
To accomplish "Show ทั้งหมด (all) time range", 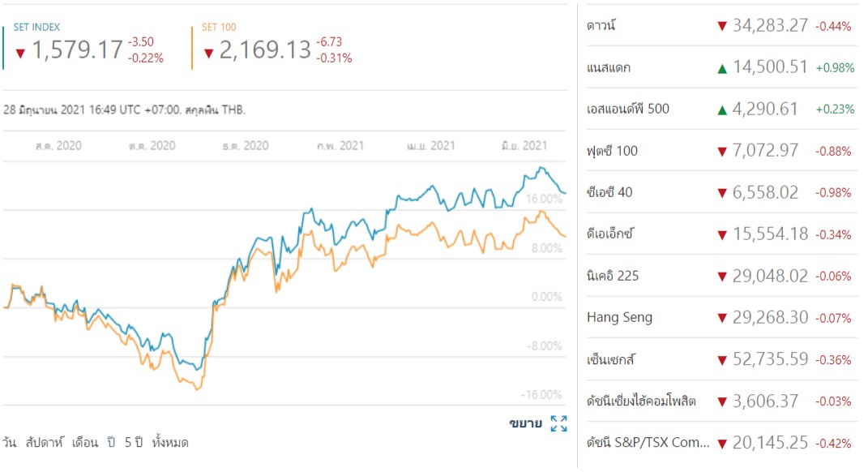I will 170,443.
